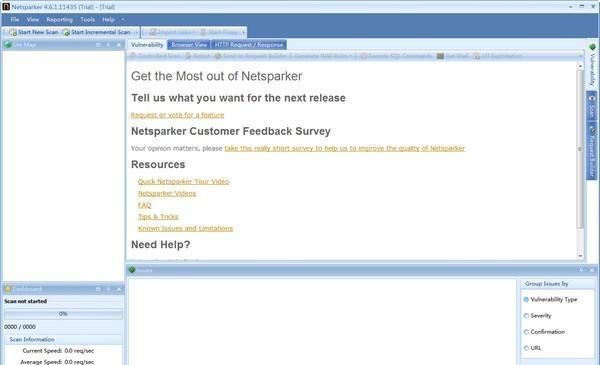Open the Dashboard panel window position menu
The height and width of the screenshot is (365, 600).
tap(98, 289)
